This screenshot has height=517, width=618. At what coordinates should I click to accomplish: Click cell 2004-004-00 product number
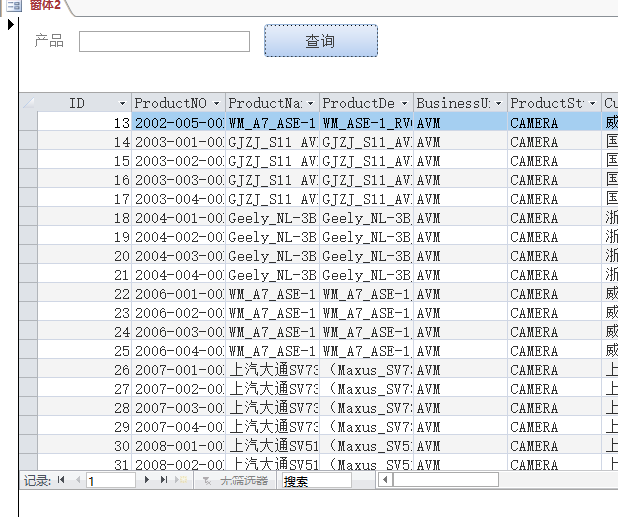(x=179, y=275)
